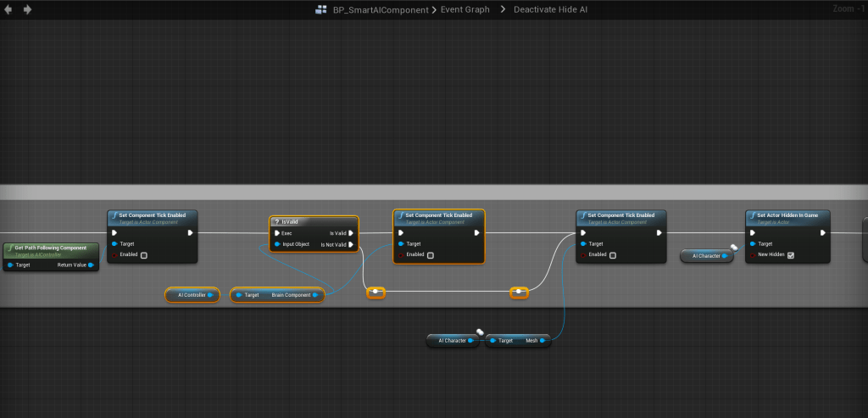
Task: Click the Input Object pin on IsValid node
Action: click(x=277, y=244)
